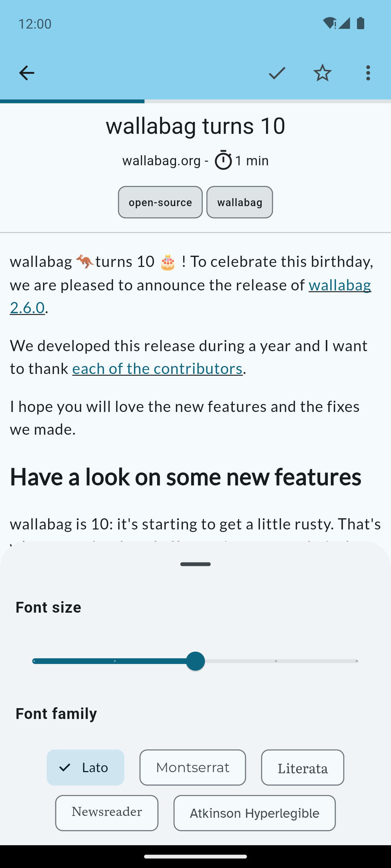Open the wallabag 2.6.0 release link

(x=340, y=285)
